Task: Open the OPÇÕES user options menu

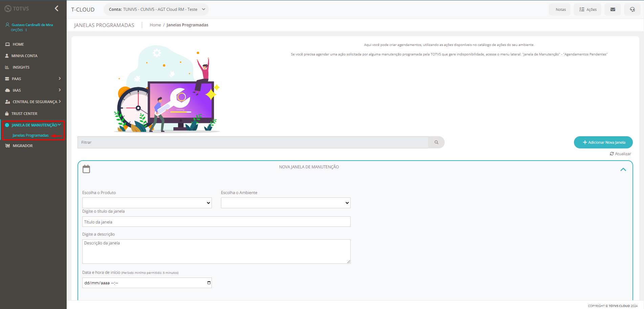Action: pos(19,30)
